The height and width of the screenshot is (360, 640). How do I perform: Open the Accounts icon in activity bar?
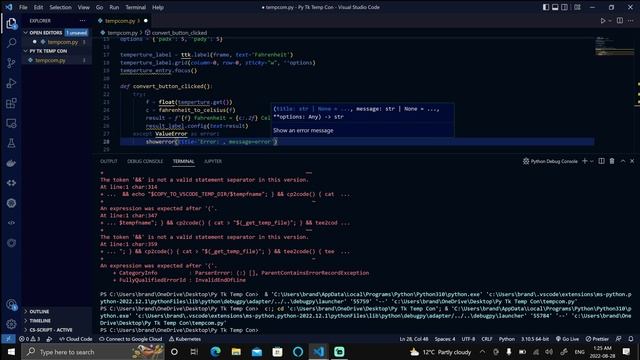point(11,304)
